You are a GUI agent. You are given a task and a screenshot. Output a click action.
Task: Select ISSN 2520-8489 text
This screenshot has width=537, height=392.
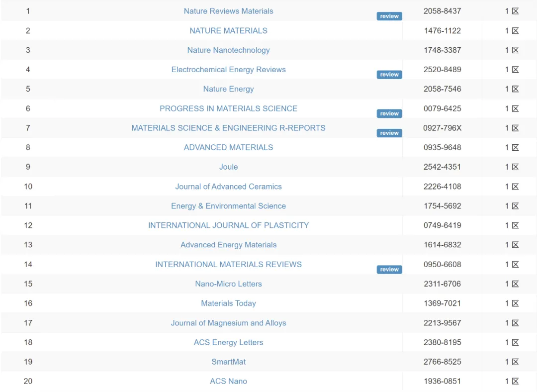coord(442,70)
